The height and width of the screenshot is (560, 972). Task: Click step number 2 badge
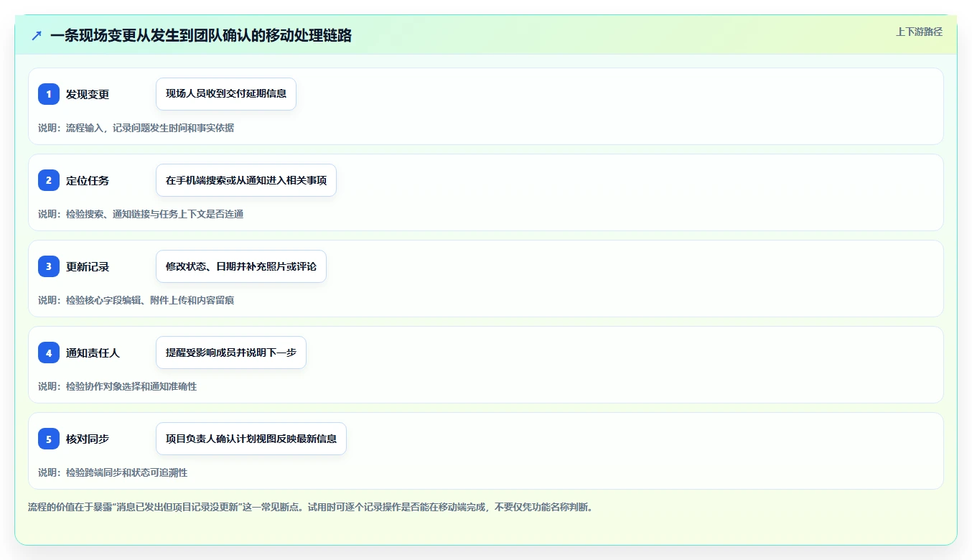coord(49,180)
